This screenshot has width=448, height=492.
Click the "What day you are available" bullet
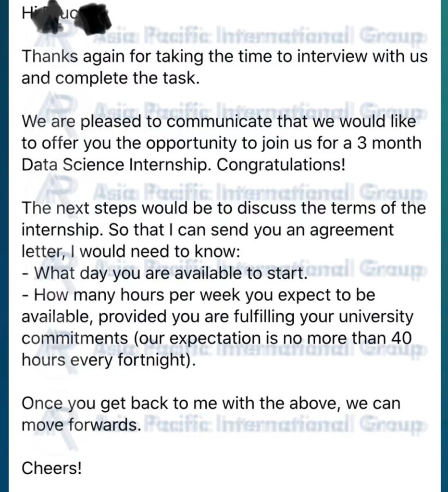point(164,273)
